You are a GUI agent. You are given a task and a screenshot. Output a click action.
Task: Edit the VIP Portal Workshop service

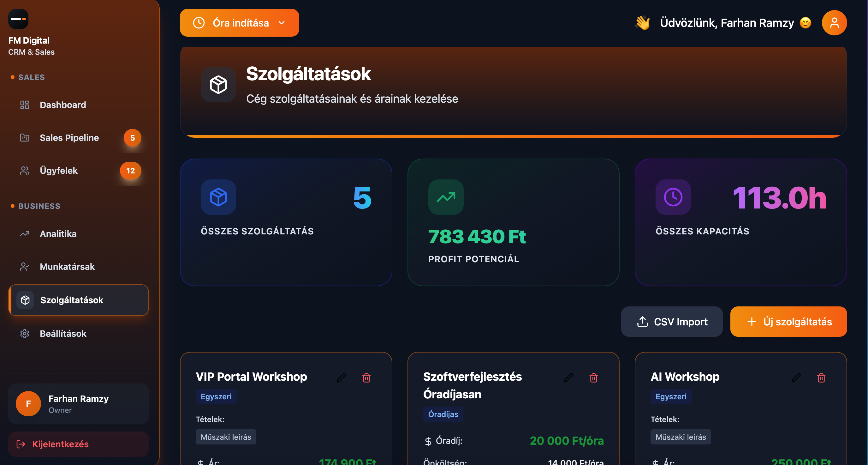[x=341, y=378]
